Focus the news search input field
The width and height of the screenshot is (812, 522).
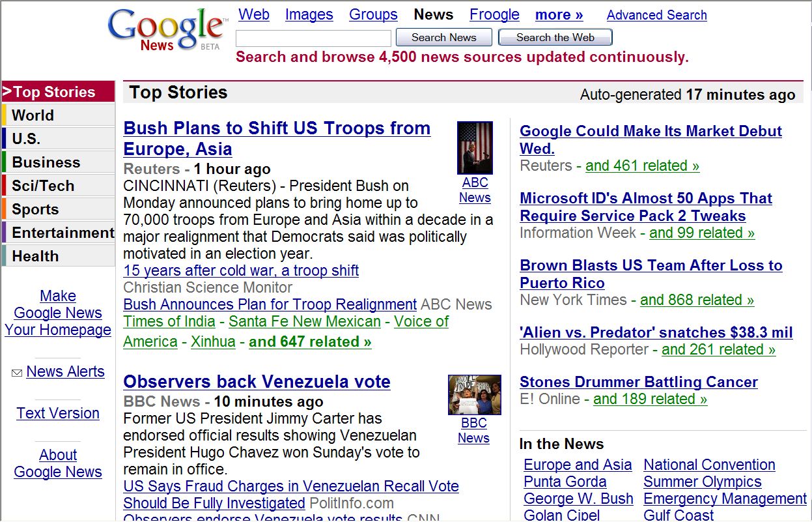click(313, 38)
